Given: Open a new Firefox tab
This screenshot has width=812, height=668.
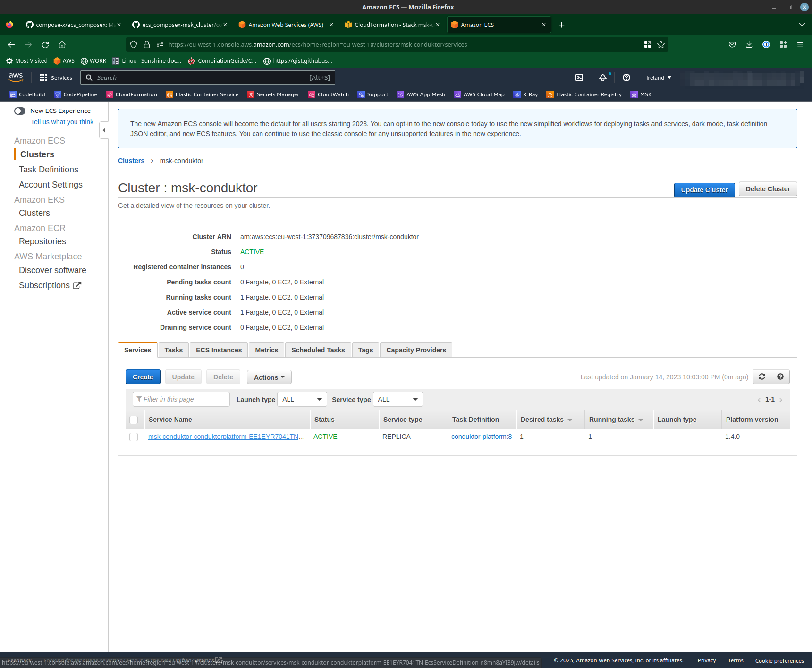Looking at the screenshot, I should click(561, 25).
